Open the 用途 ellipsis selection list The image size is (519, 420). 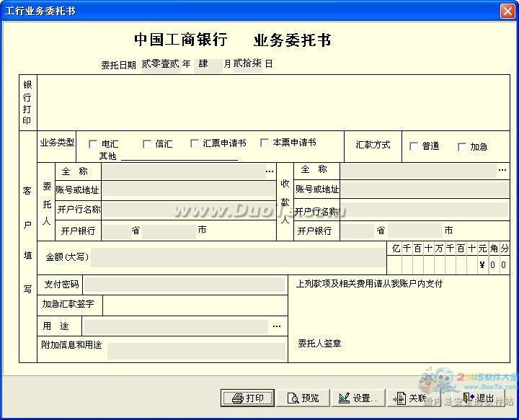(277, 326)
